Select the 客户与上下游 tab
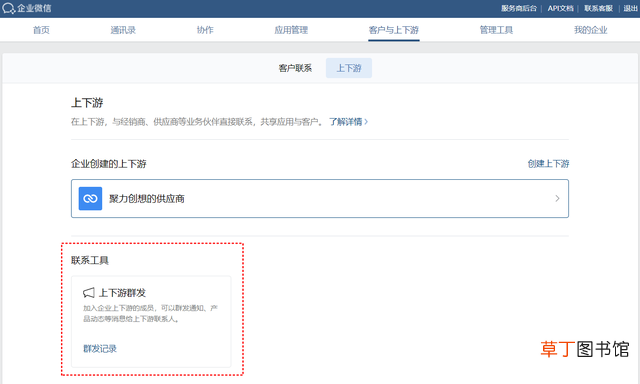The height and width of the screenshot is (384, 640). [x=393, y=30]
